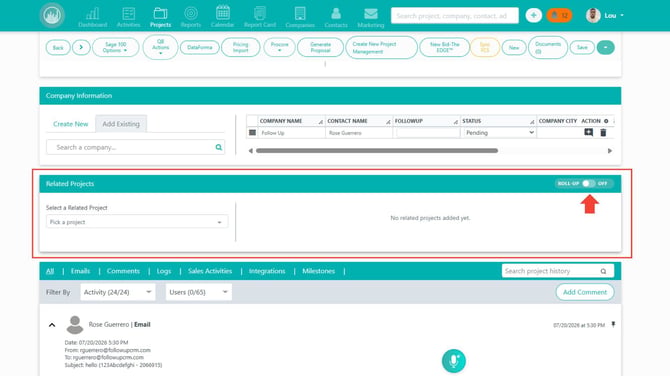Click the Add Comment button
670x376 pixels.
tap(585, 292)
